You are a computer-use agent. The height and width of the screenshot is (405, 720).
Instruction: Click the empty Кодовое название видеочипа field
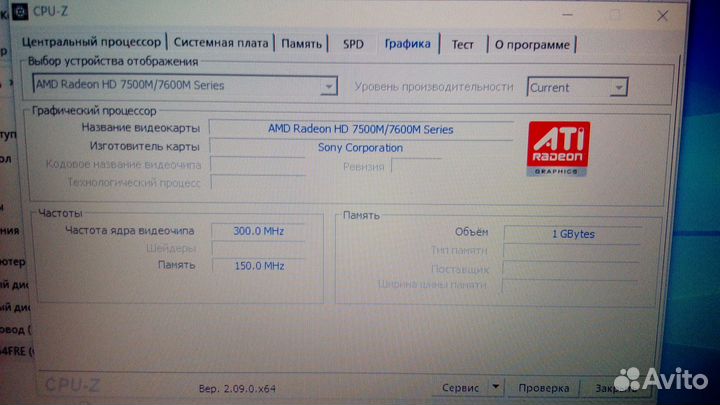point(258,164)
